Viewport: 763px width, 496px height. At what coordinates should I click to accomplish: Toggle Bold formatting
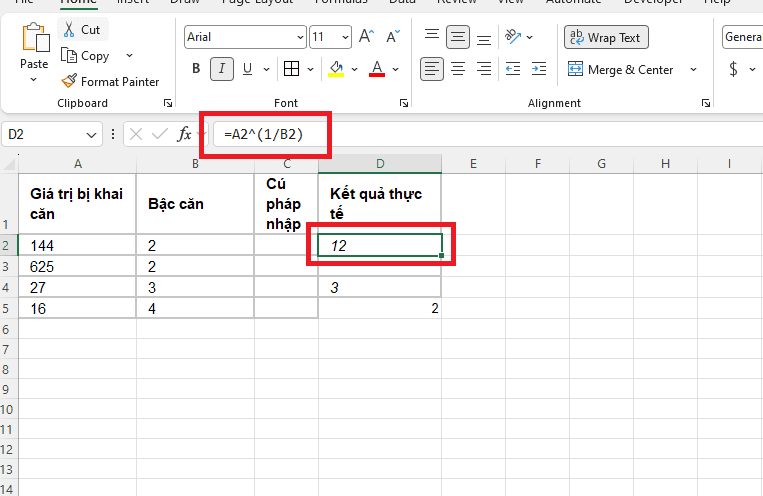196,69
